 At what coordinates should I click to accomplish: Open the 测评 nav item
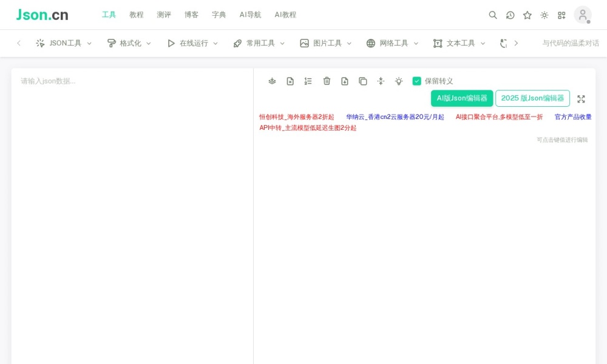[164, 15]
